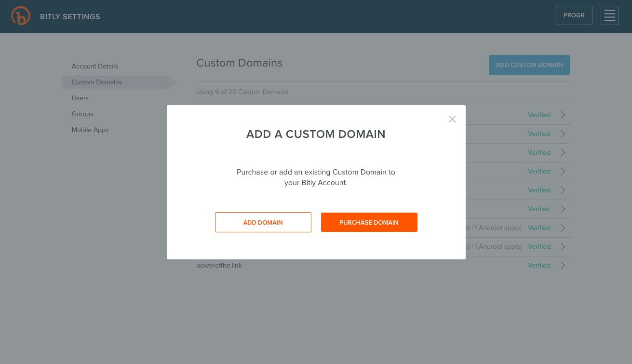This screenshot has height=364, width=632.
Task: Click the PROGR button
Action: (574, 15)
